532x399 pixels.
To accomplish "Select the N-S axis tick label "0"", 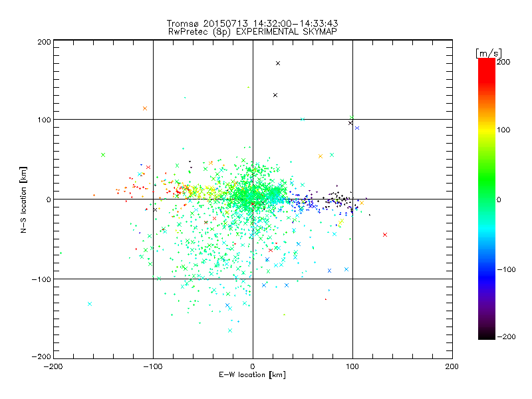I will click(x=49, y=199).
